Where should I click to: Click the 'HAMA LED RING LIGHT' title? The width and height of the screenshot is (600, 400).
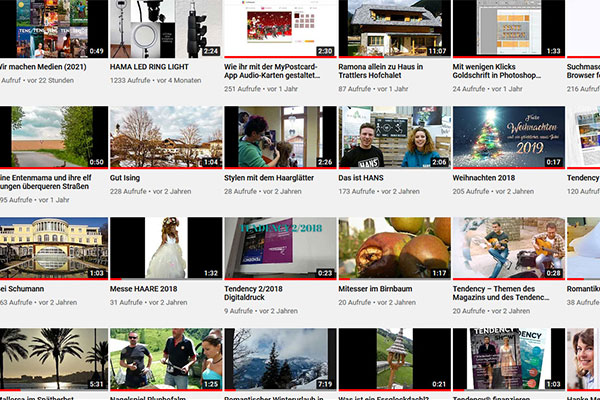click(x=149, y=67)
